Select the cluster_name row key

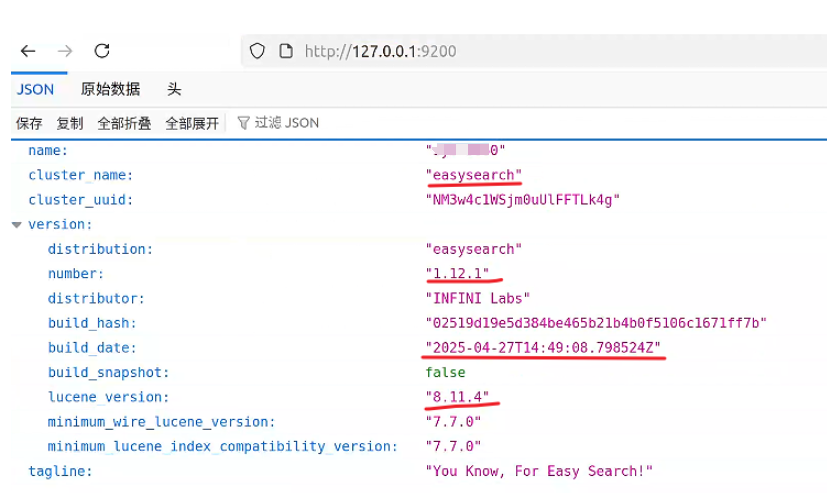tap(80, 175)
